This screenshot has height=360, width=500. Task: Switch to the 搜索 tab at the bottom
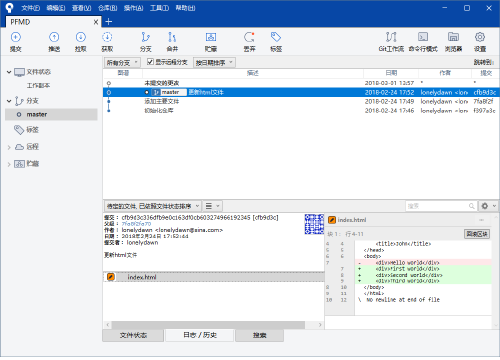260,335
